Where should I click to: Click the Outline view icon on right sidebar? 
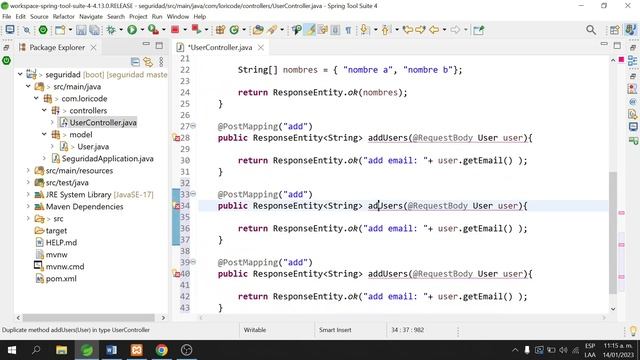click(633, 61)
